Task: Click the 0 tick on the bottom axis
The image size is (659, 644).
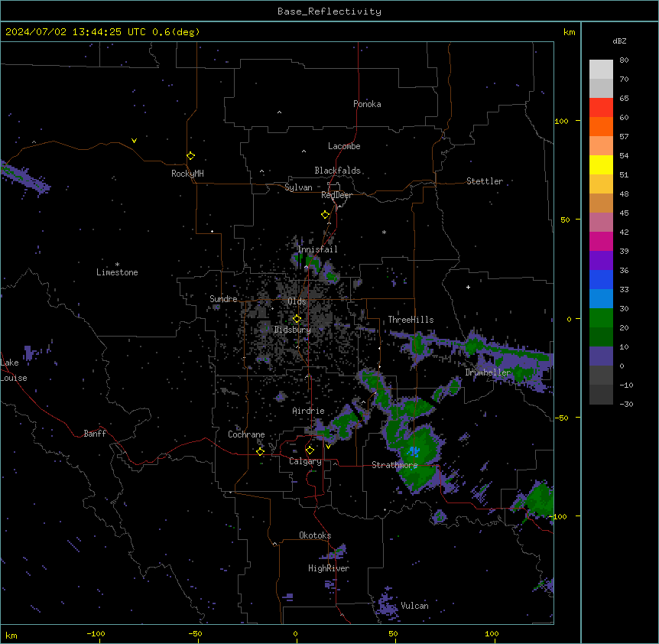Action: [x=295, y=633]
